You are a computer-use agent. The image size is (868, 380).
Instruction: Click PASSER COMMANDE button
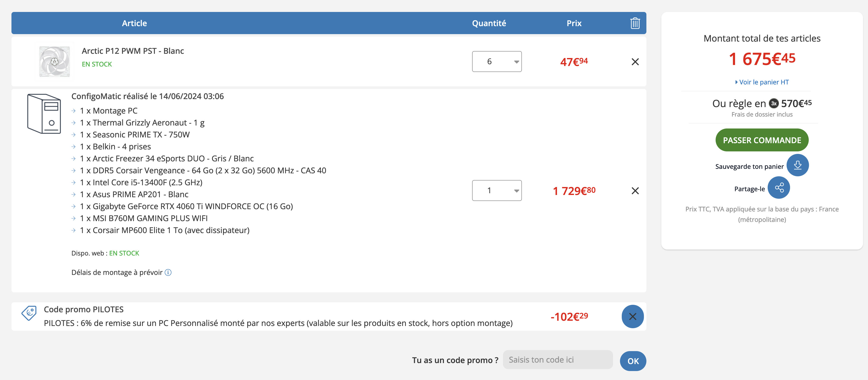[x=762, y=140]
